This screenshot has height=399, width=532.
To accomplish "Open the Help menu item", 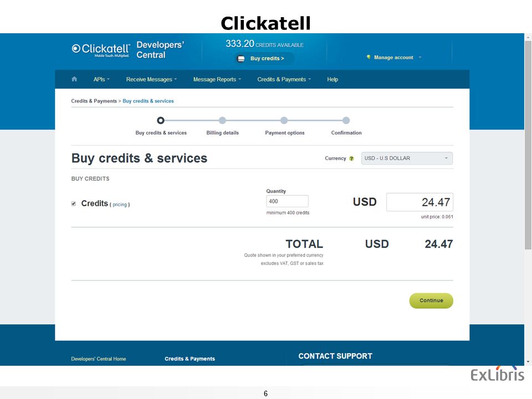I will point(332,79).
